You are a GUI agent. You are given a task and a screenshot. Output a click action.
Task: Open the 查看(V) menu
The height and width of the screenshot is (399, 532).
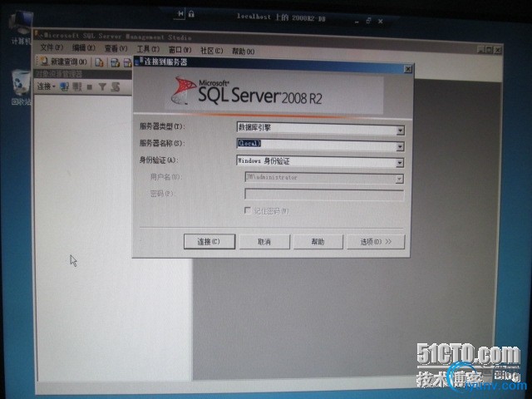coord(116,48)
